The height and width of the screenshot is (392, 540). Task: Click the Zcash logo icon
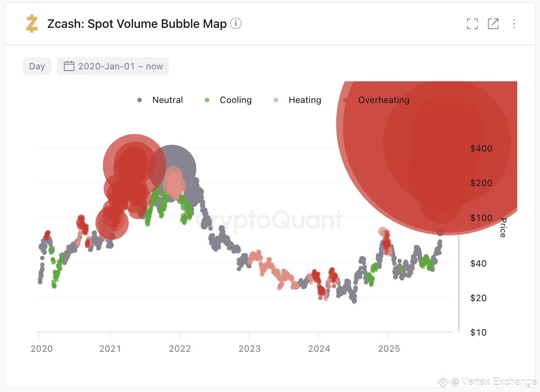point(32,24)
